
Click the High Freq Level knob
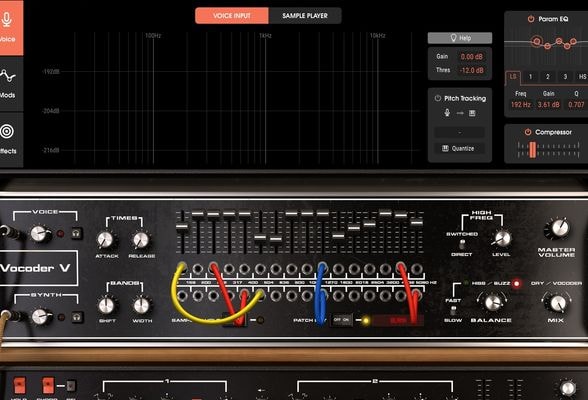[502, 238]
